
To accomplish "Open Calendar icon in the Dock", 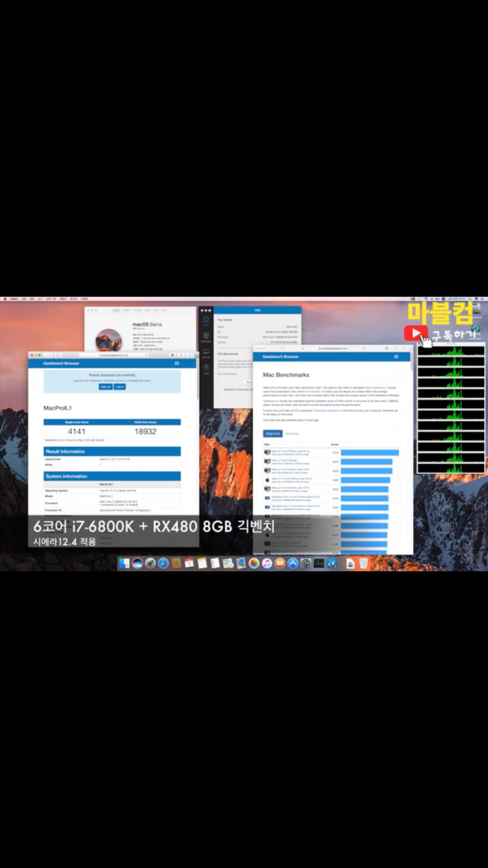I will pos(189,563).
